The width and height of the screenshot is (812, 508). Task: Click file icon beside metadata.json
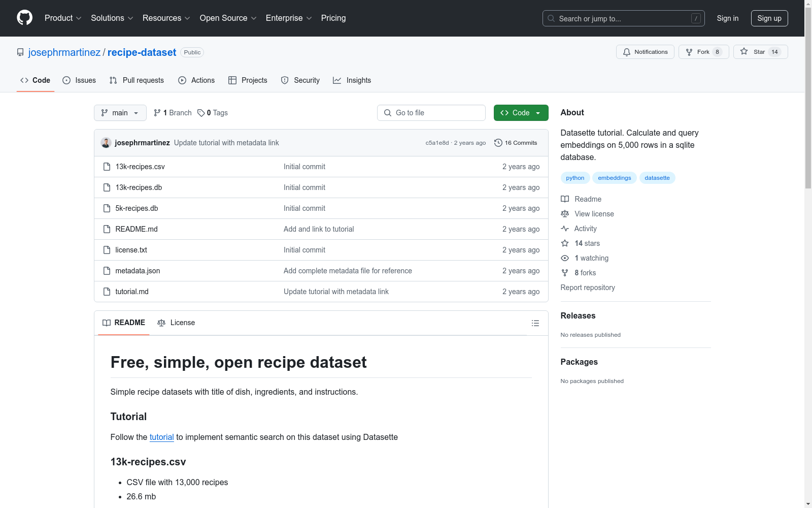pos(107,271)
